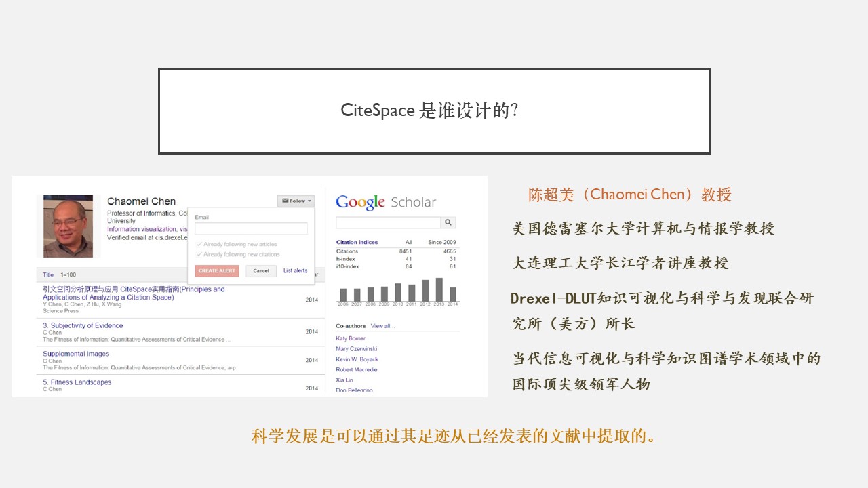
Task: Open the Citation indices link
Action: point(357,242)
